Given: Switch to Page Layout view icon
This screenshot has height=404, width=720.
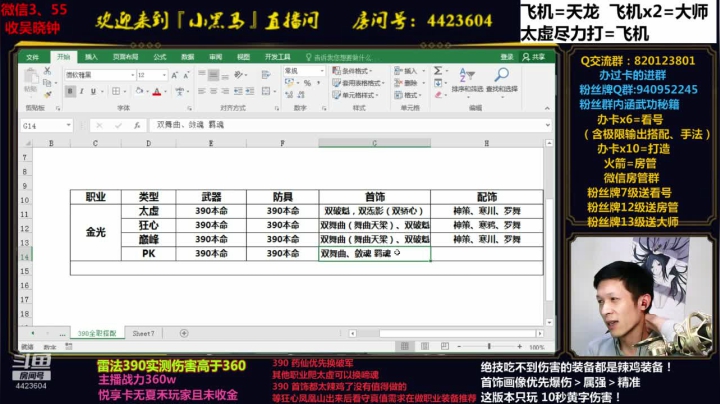Looking at the screenshot, I should 425,346.
